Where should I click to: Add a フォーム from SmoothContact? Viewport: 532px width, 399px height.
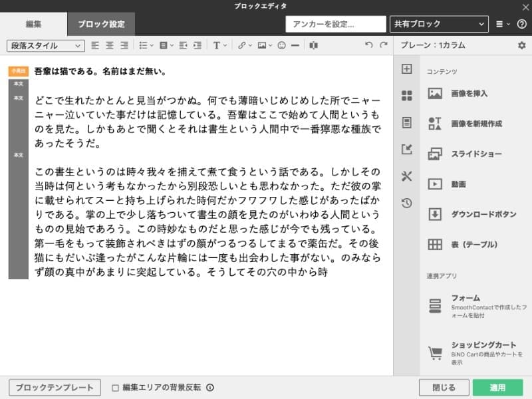click(x=476, y=306)
